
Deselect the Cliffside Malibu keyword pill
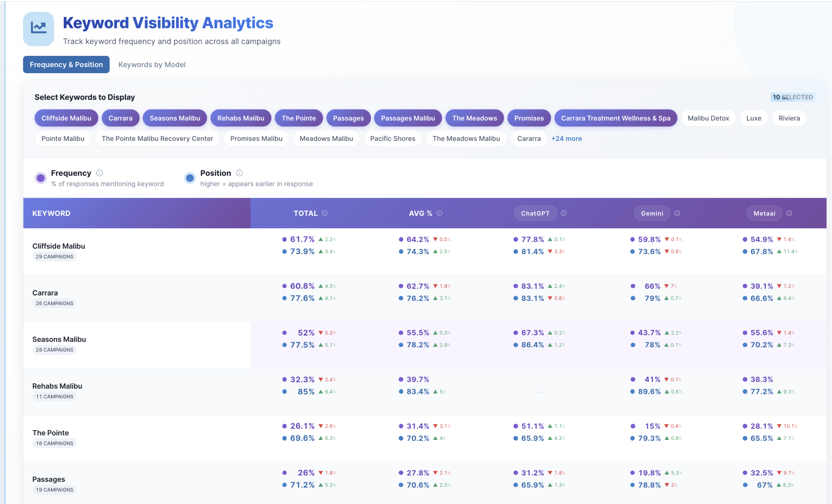tap(66, 118)
